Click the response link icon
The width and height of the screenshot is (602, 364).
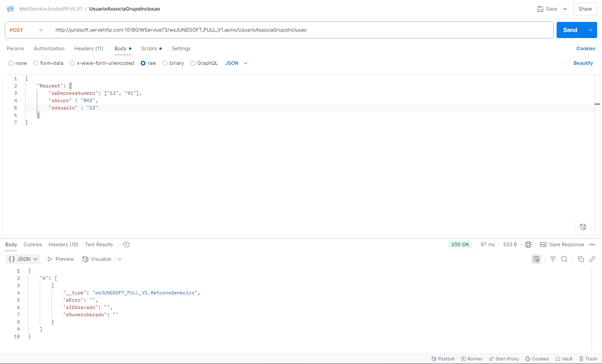click(592, 259)
